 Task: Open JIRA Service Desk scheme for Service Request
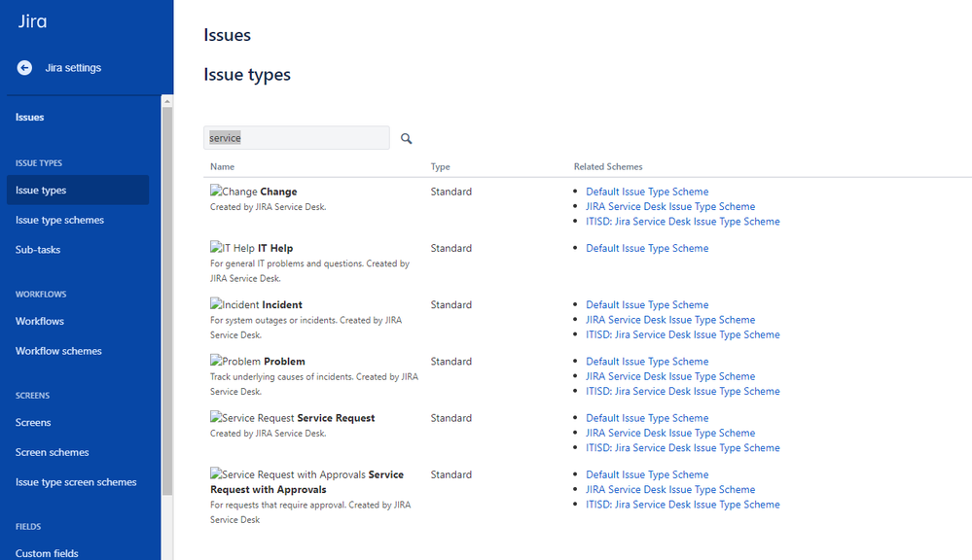coord(670,433)
